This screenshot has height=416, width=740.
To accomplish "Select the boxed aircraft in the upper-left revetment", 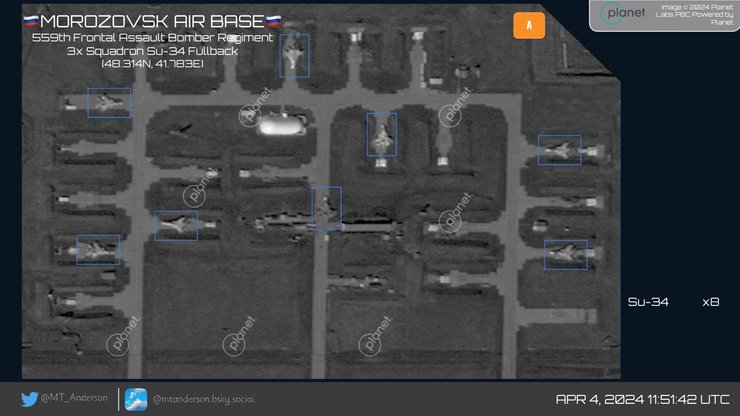I will 109,103.
